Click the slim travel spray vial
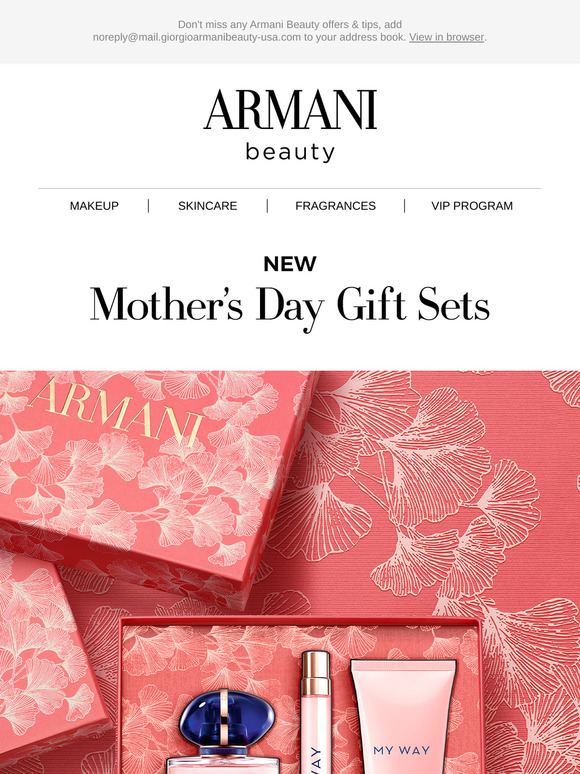580x774 pixels. pyautogui.click(x=315, y=712)
